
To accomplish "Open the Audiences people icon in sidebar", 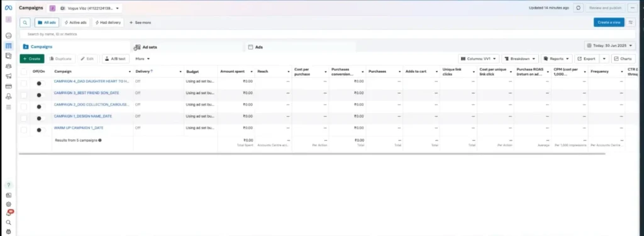I will tap(9, 66).
